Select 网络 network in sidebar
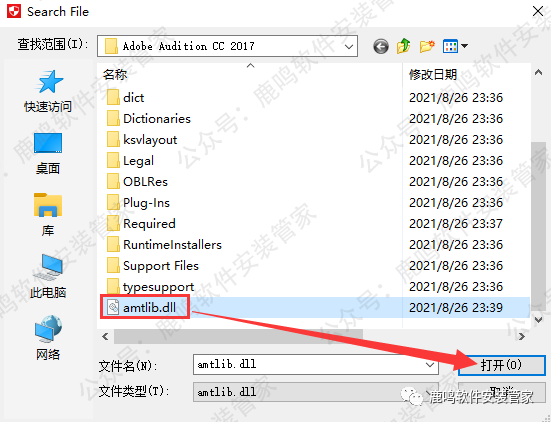Image resolution: width=551 pixels, height=422 pixels. pyautogui.click(x=48, y=338)
